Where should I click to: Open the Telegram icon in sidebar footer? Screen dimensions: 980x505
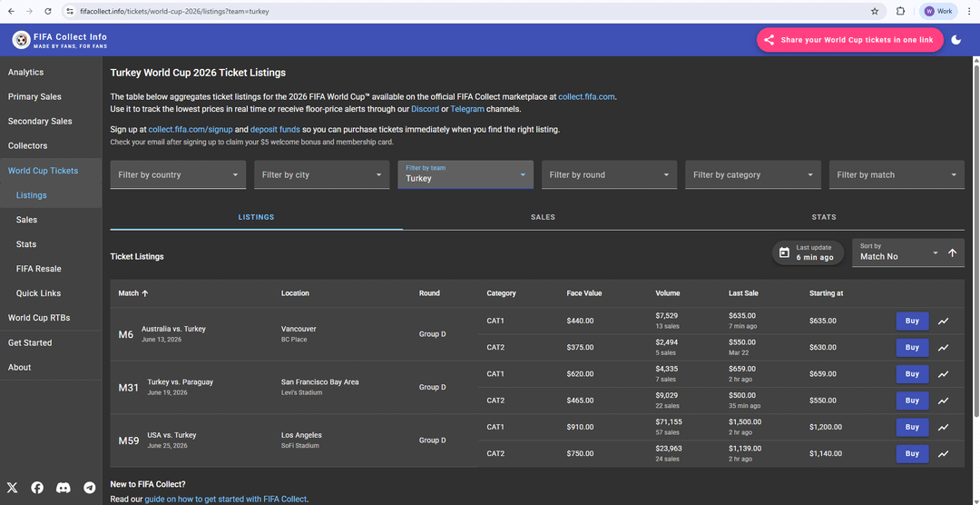[89, 488]
